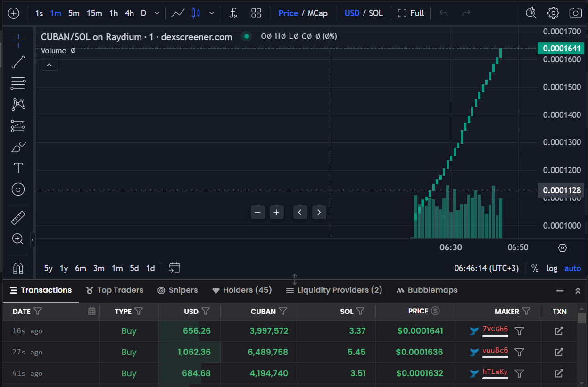Open the chart type dropdown arrow
Image resolution: width=588 pixels, height=387 pixels.
[212, 13]
